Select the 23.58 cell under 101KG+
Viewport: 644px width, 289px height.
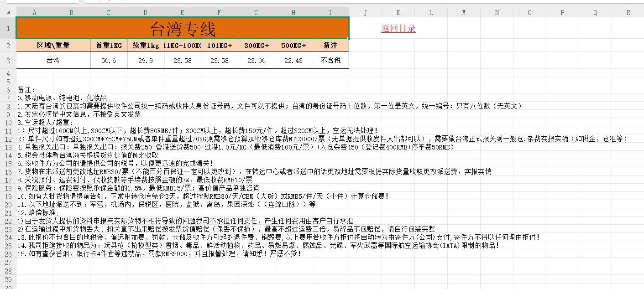(220, 60)
